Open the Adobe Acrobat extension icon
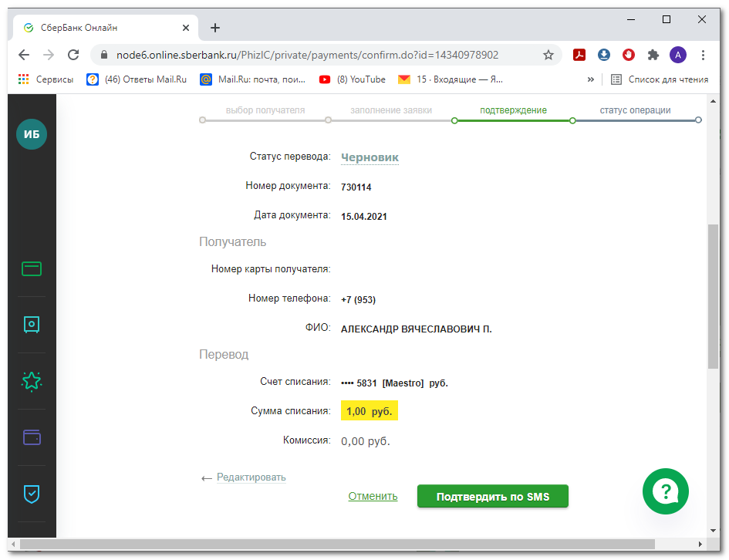729x560 pixels. [579, 55]
